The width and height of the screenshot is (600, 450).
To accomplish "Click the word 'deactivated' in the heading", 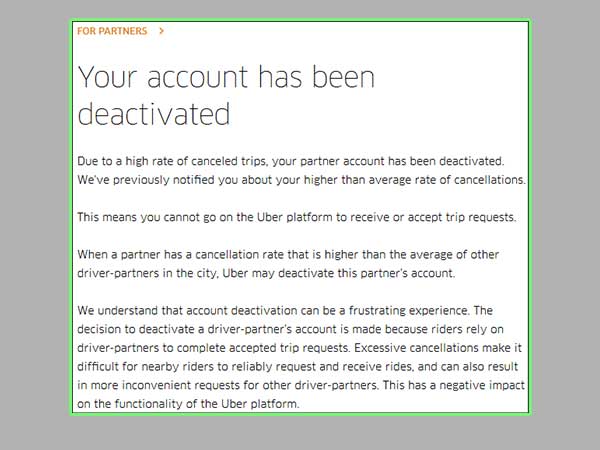I will [154, 114].
